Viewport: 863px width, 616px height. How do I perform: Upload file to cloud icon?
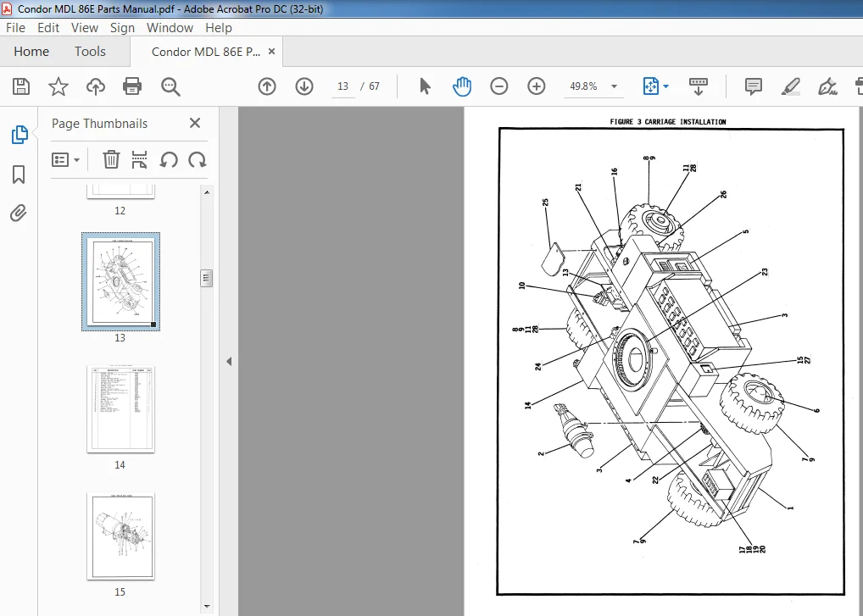pyautogui.click(x=96, y=86)
